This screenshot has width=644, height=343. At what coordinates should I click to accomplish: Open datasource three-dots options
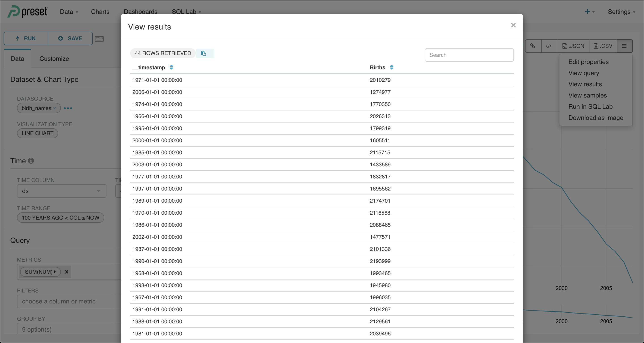click(x=68, y=108)
